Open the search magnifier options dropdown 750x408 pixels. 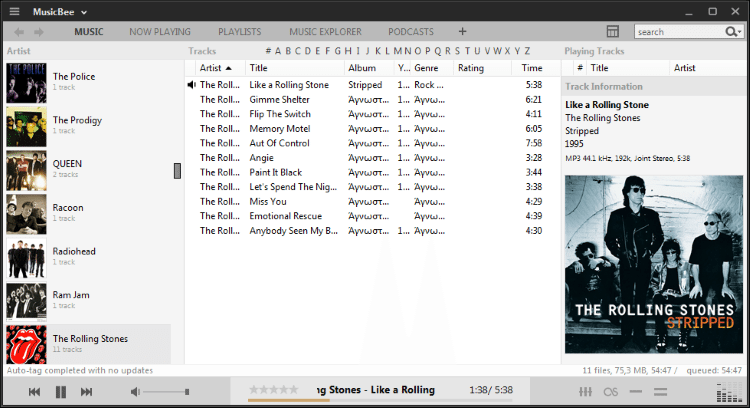(x=733, y=32)
